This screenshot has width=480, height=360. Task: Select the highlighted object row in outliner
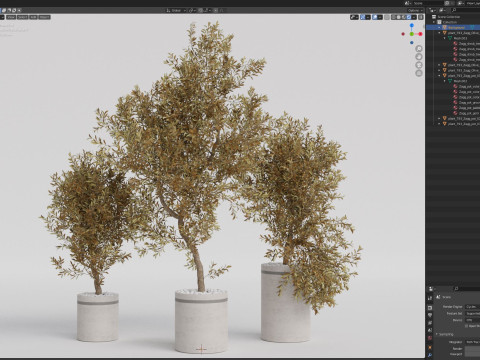[x=453, y=27]
